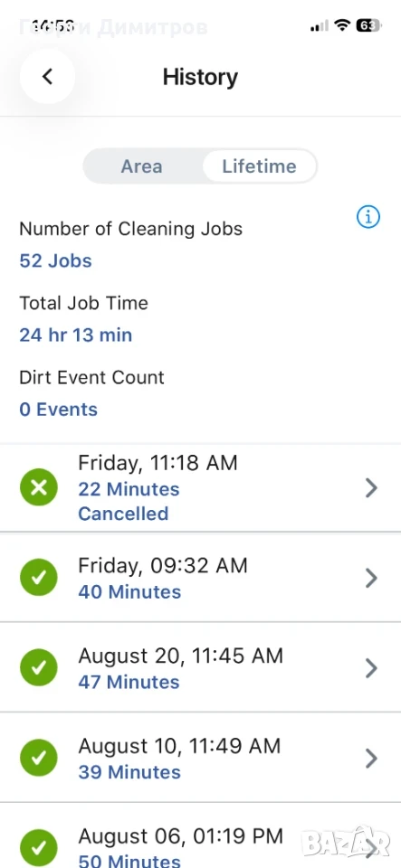
Task: Tap the 0 Events dirt count
Action: point(58,409)
